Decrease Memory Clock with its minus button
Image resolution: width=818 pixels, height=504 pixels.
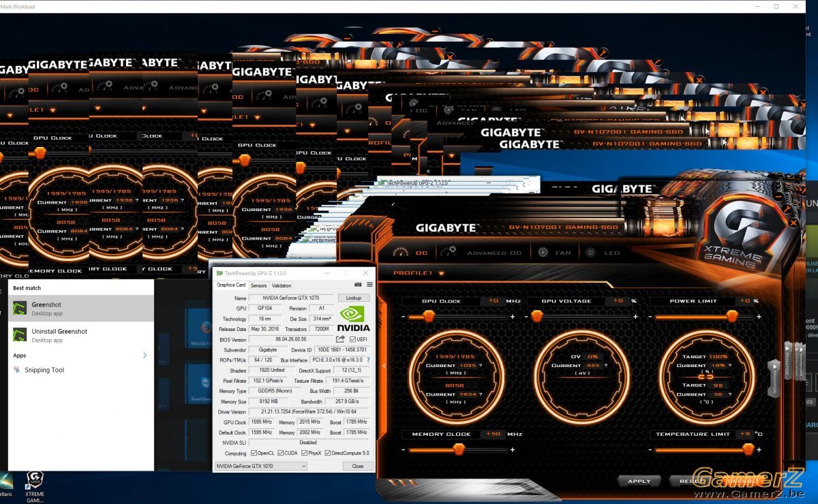[403, 450]
